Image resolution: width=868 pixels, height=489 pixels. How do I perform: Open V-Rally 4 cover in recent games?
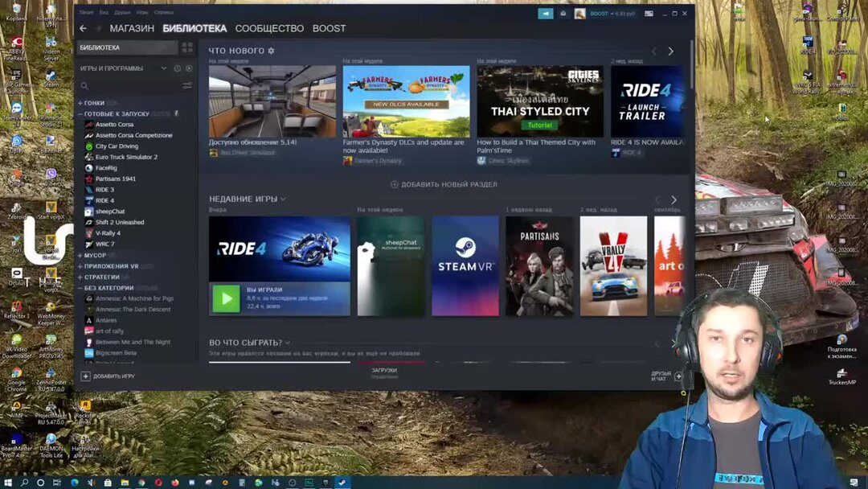(613, 266)
